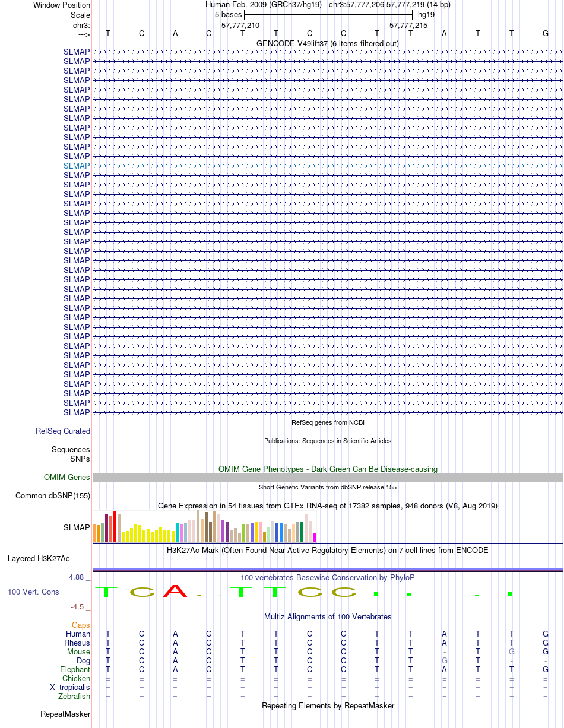This screenshot has height=728, width=564.
Task: Open Repeating Elements by RepeatMasker title
Action: pyautogui.click(x=328, y=705)
